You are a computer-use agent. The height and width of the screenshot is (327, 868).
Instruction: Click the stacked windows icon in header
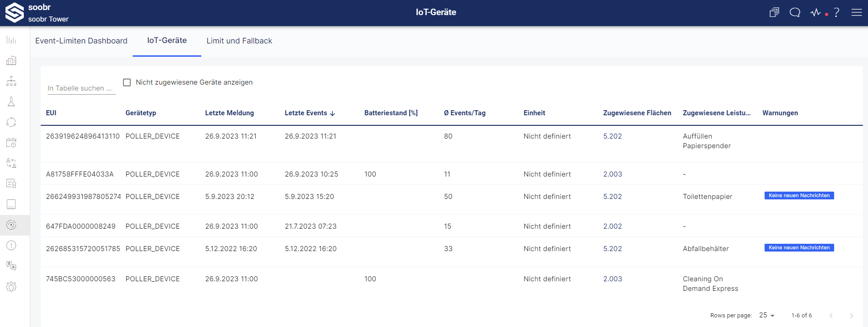point(774,12)
